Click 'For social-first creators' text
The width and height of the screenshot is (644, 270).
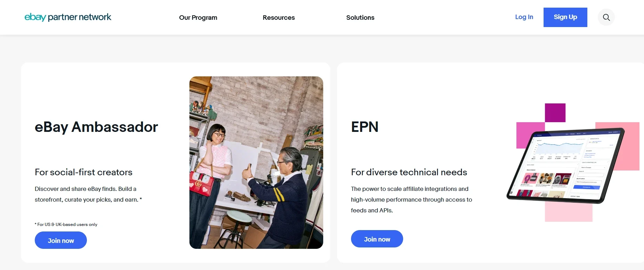[84, 172]
